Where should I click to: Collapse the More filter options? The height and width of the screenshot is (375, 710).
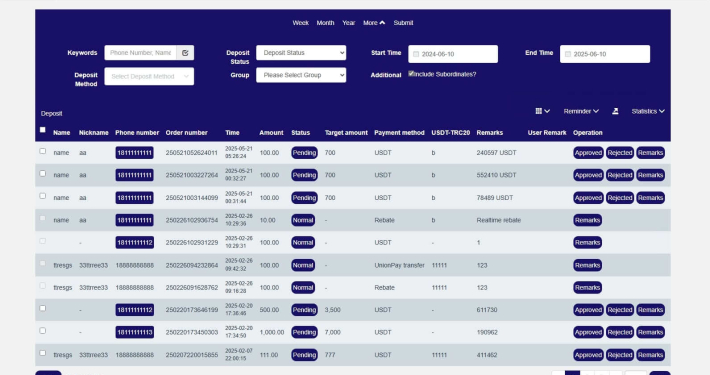(374, 23)
